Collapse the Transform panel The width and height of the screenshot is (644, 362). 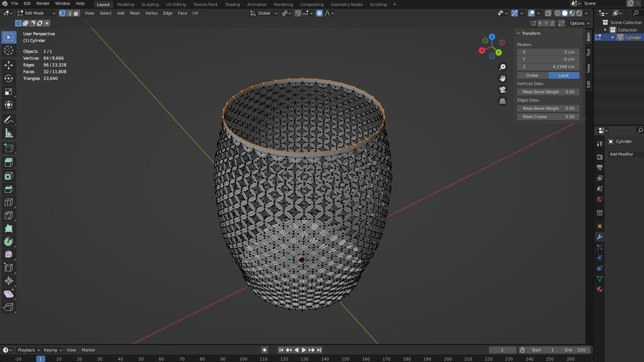pos(519,33)
